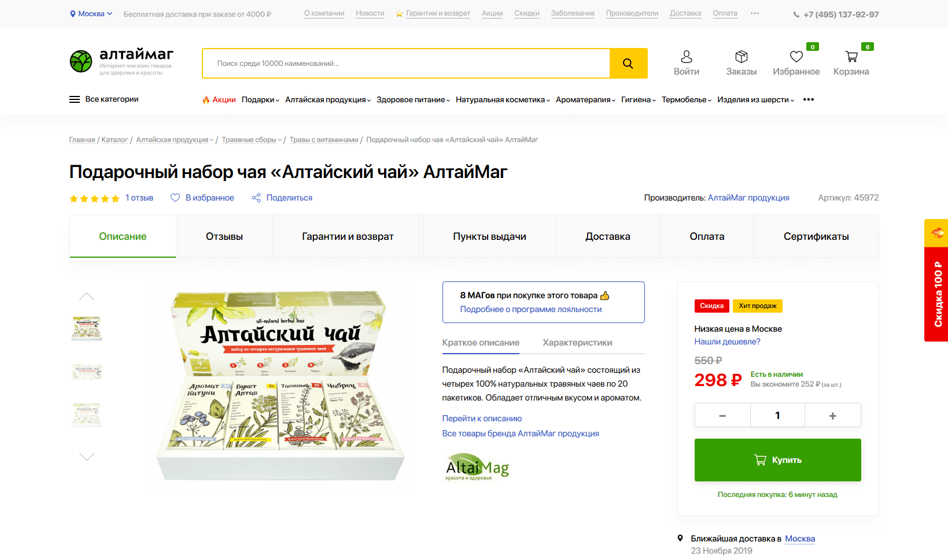This screenshot has height=560, width=948.
Task: Increase quantity with the plus button
Action: [x=833, y=416]
